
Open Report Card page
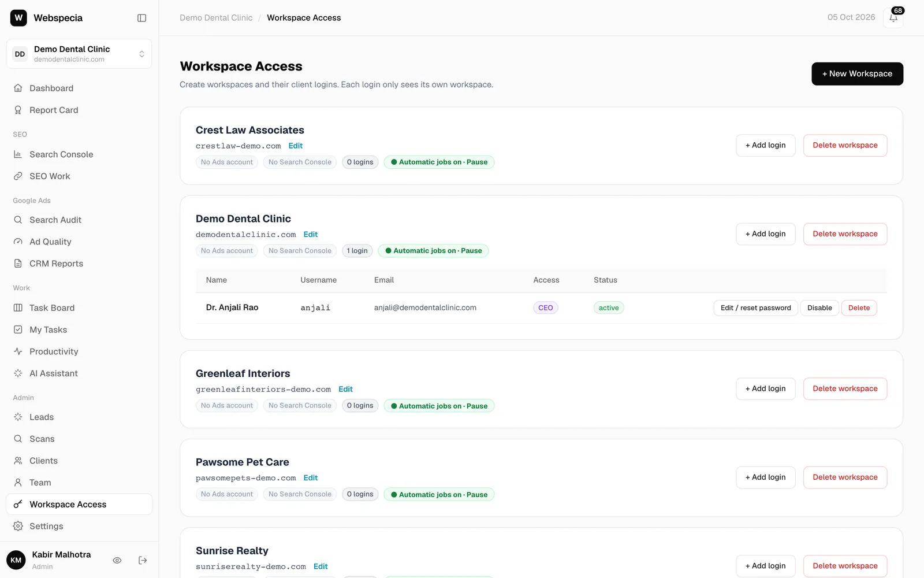click(x=79, y=110)
